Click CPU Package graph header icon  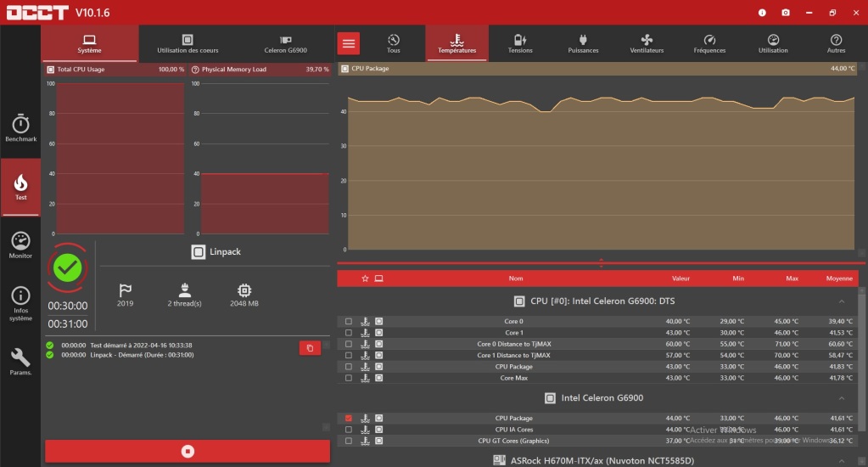pyautogui.click(x=344, y=69)
